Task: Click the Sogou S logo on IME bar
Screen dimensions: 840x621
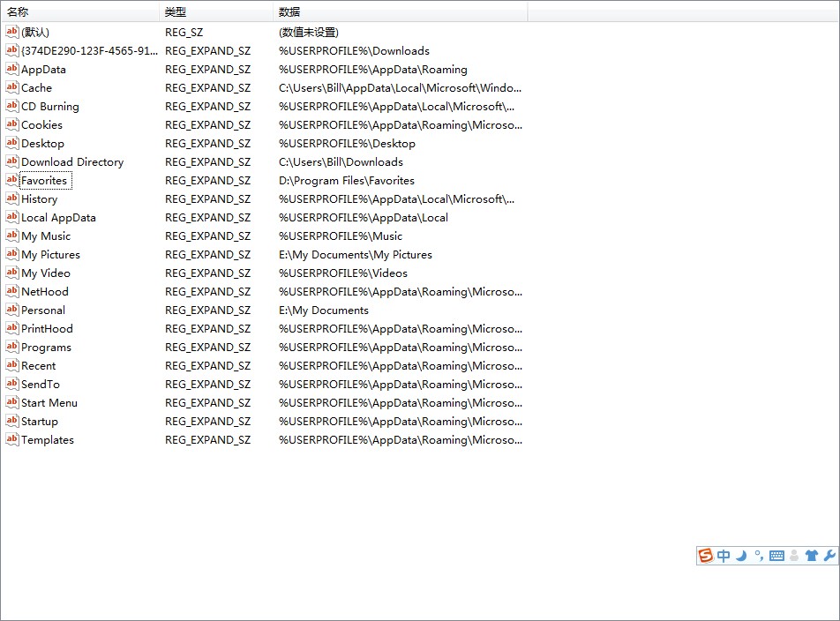Action: point(706,556)
